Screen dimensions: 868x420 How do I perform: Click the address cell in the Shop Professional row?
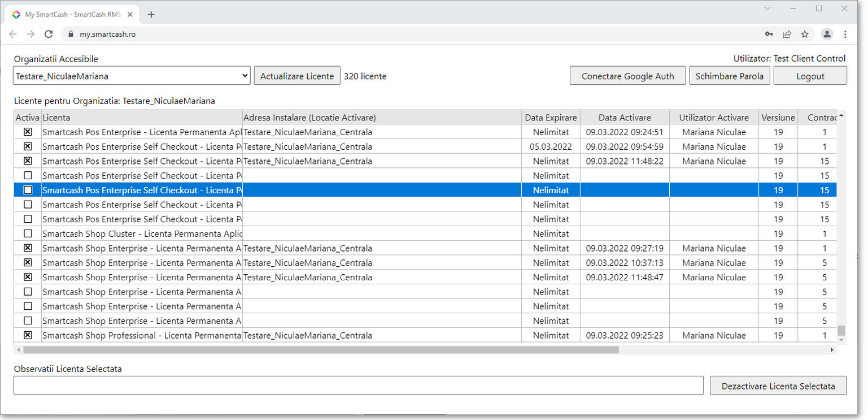coord(382,335)
